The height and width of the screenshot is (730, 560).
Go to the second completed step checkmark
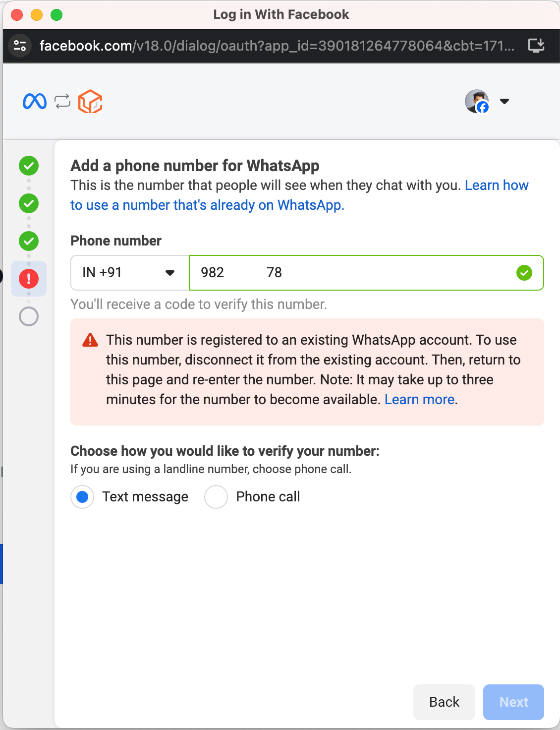click(x=29, y=203)
